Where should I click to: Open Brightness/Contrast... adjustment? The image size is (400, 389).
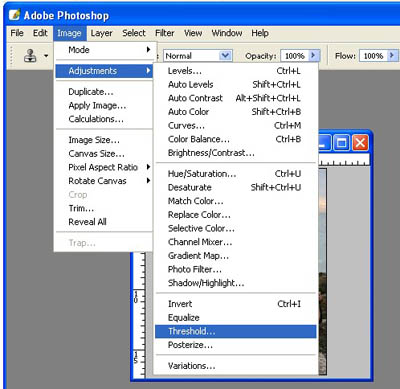(236, 153)
